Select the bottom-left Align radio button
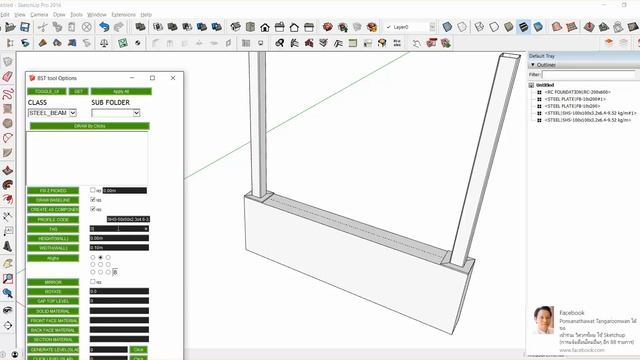640x360 pixels. click(x=93, y=272)
